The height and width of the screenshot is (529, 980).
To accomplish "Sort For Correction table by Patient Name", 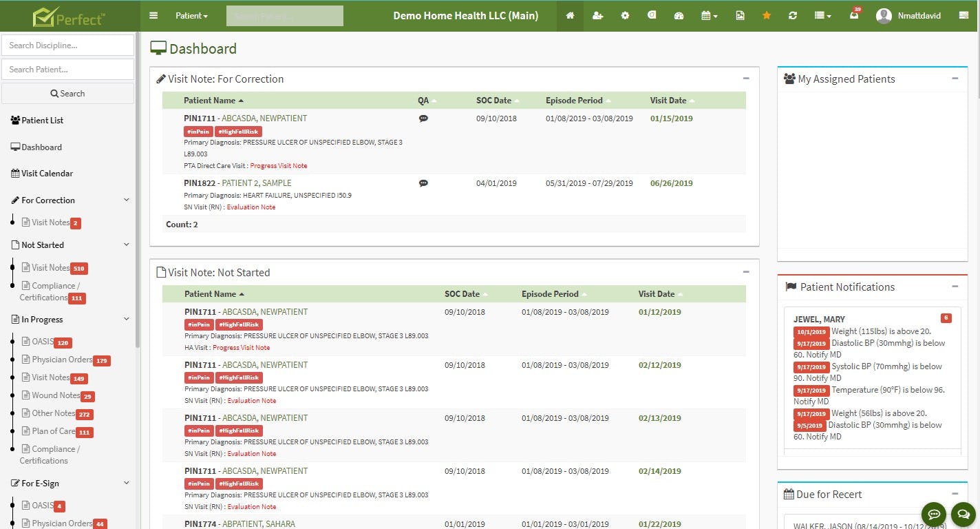I will point(214,101).
